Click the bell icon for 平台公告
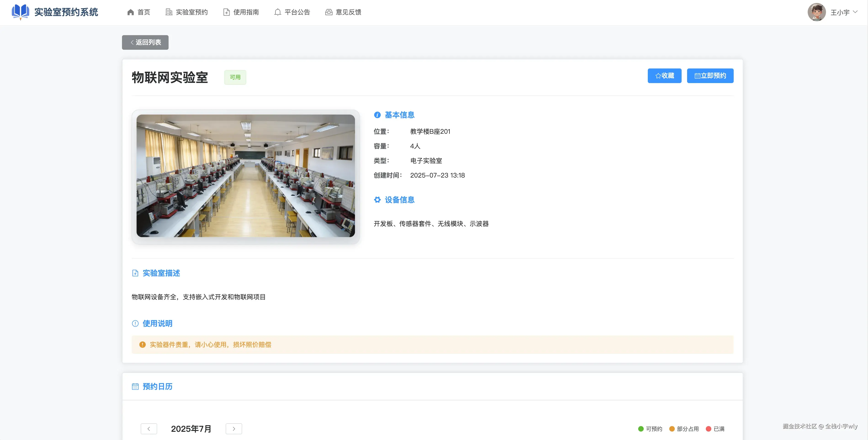Viewport: 868px width, 440px height. point(277,13)
